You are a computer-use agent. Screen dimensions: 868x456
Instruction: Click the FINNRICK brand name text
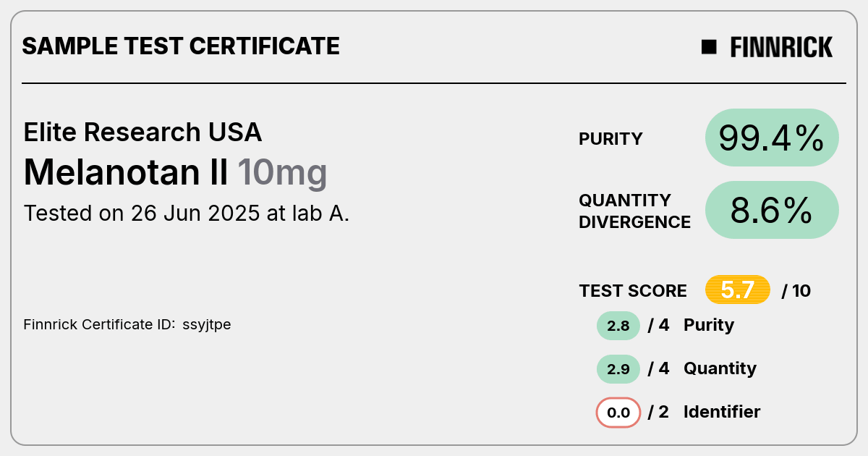(x=781, y=47)
